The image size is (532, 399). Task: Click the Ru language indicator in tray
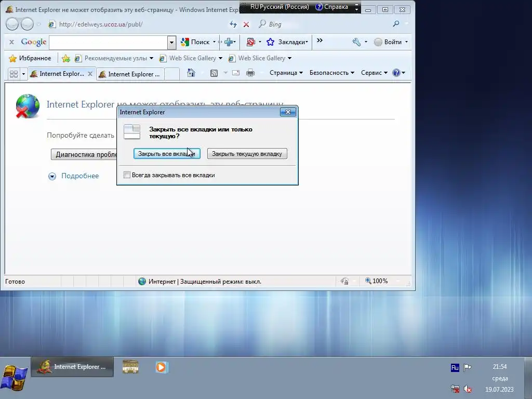pyautogui.click(x=455, y=367)
